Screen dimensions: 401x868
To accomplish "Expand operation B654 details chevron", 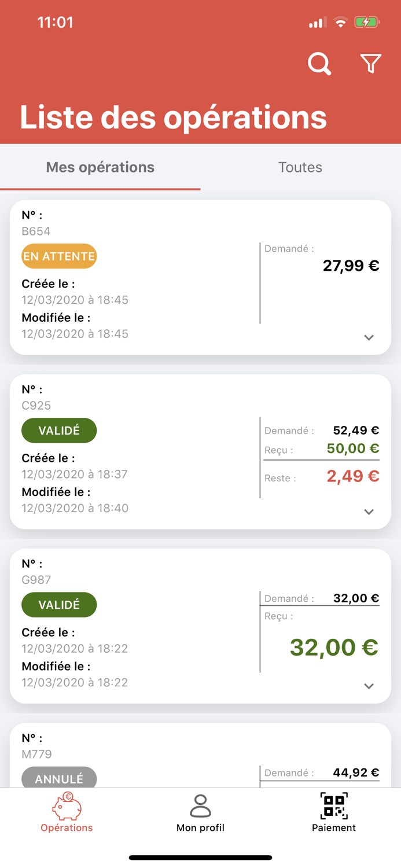I will [369, 337].
